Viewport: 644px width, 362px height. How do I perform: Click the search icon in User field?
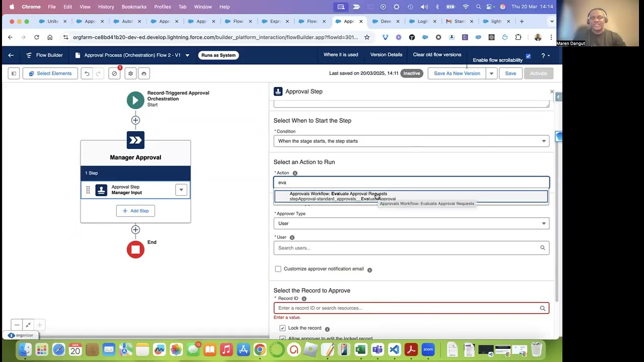point(542,248)
